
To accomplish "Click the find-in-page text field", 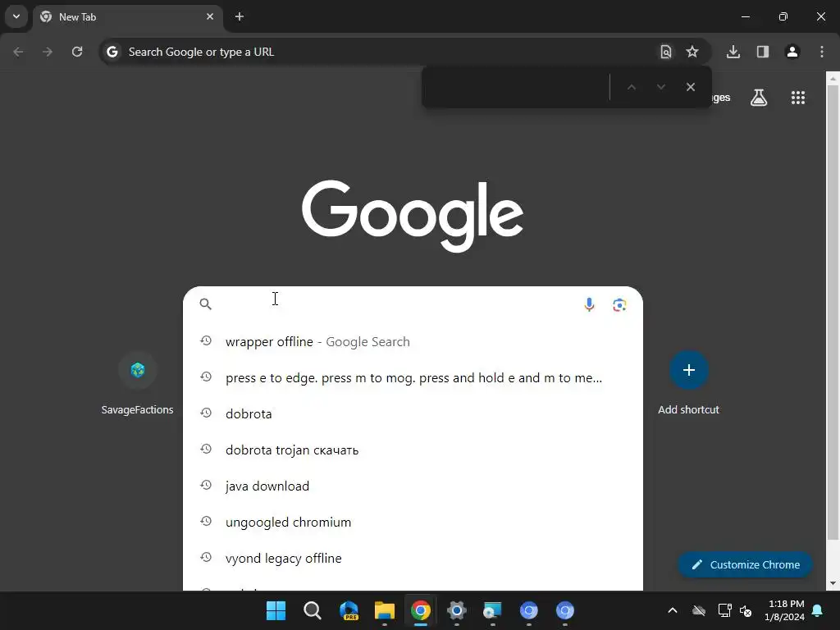I will click(517, 87).
